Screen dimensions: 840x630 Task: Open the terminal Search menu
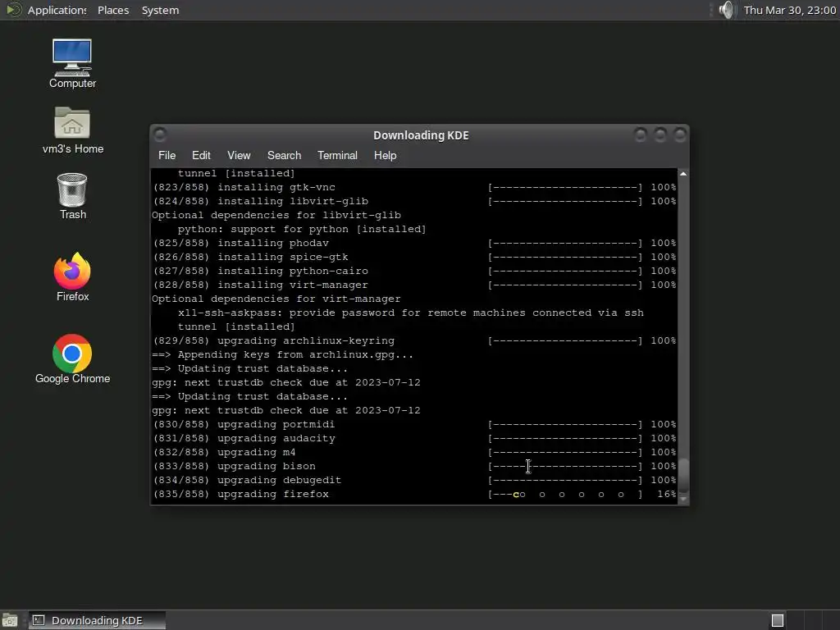[284, 155]
